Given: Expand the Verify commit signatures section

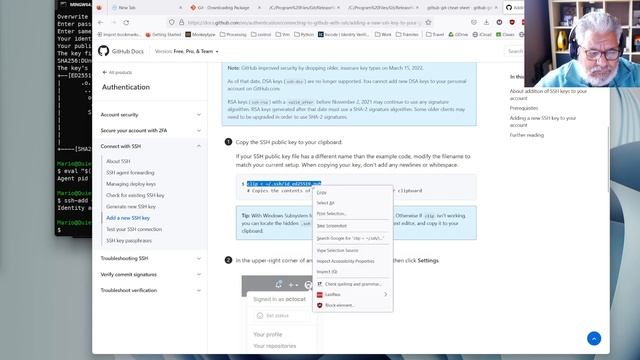Looking at the screenshot, I should (x=151, y=274).
